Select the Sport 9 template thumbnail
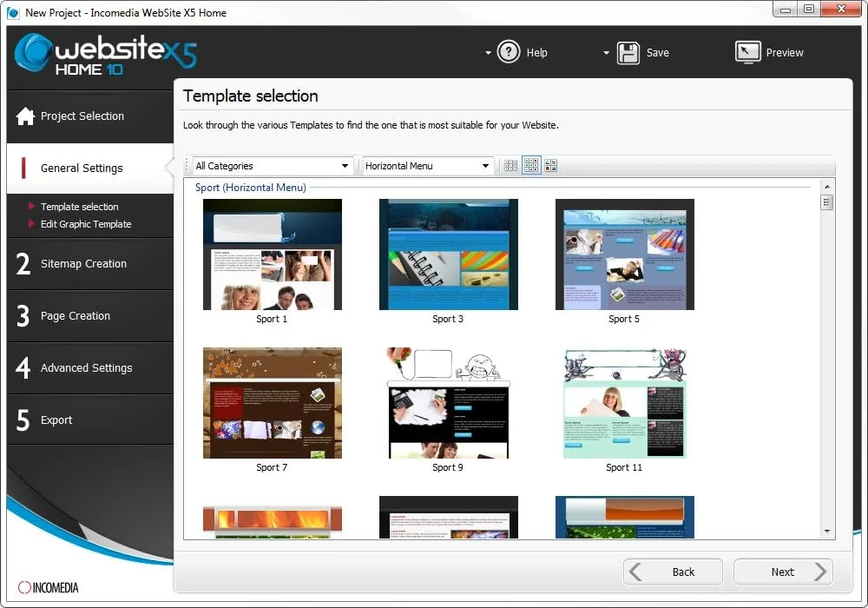The image size is (868, 608). (448, 402)
